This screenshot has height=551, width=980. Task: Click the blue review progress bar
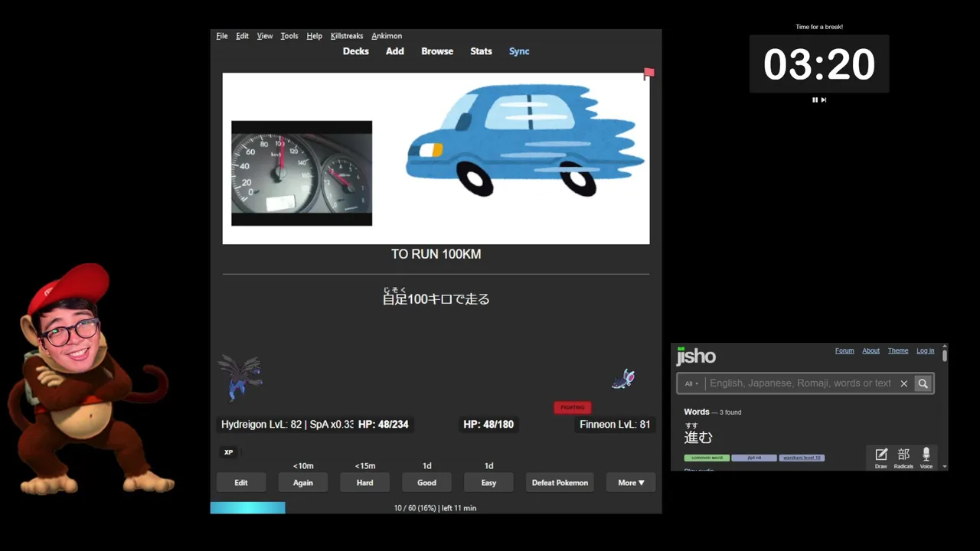(x=247, y=507)
